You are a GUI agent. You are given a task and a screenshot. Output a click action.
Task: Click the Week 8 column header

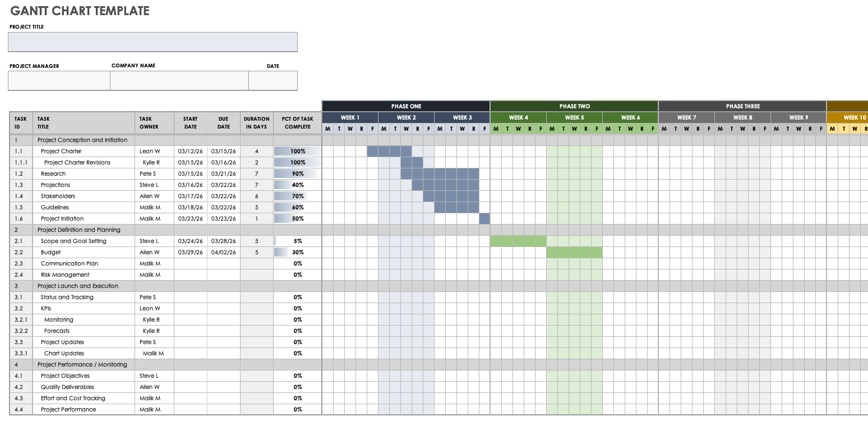(x=742, y=117)
